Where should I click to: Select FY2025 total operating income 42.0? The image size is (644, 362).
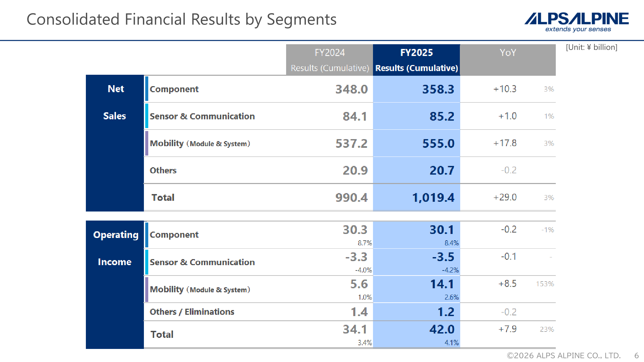[x=442, y=329]
